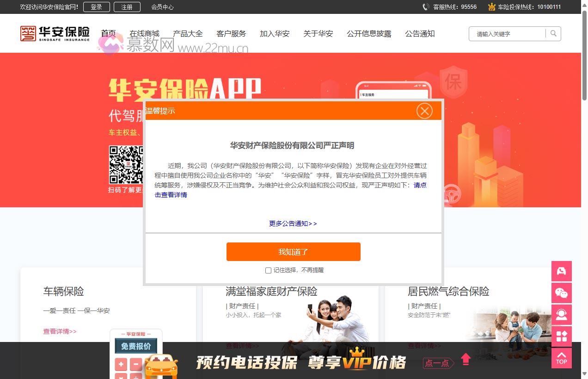The image size is (588, 379).
Task: Click the 华安保险 Sinosafe logo
Action: (x=55, y=33)
